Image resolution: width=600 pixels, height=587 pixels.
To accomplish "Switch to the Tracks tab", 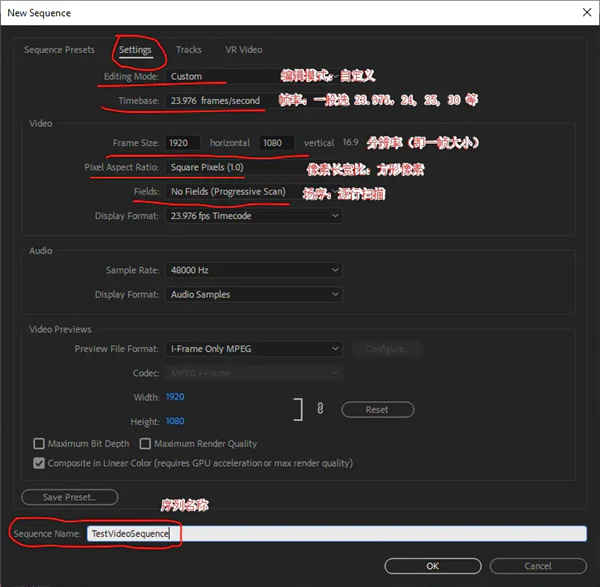I will pos(188,50).
